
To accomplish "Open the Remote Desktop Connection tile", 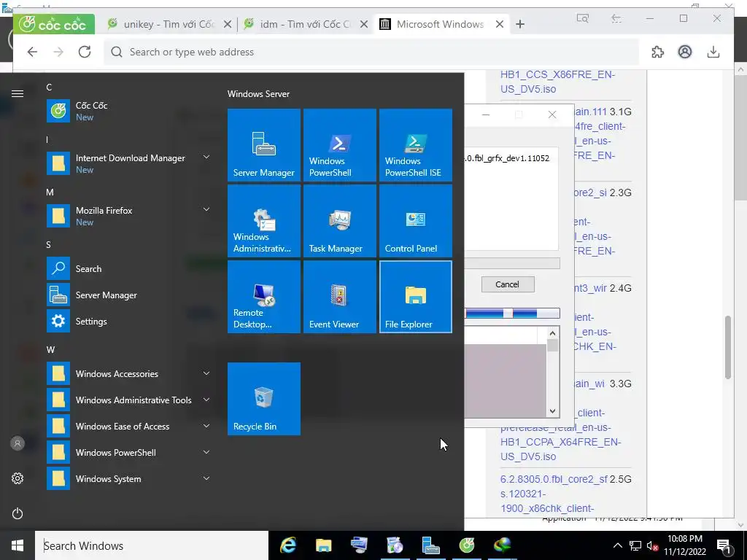I will tap(264, 296).
